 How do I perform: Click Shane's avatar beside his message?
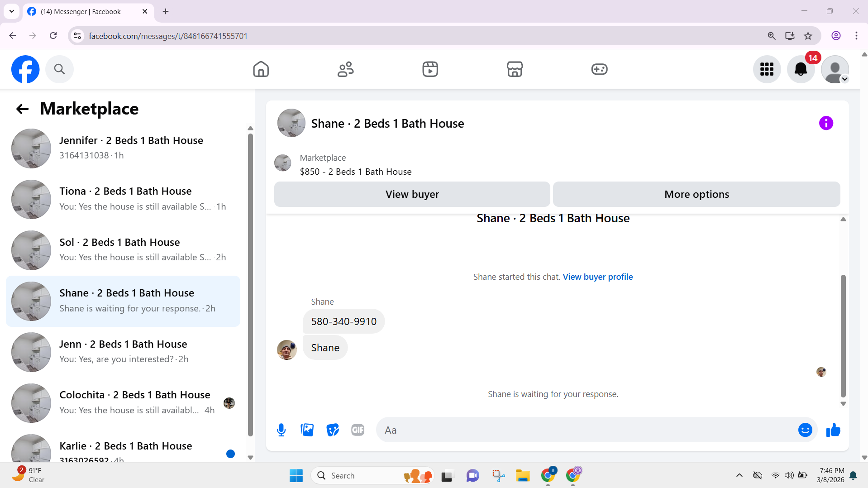pos(286,349)
